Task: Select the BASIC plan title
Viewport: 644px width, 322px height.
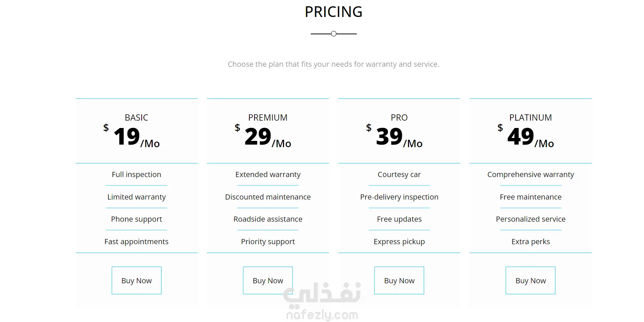Action: click(x=136, y=118)
